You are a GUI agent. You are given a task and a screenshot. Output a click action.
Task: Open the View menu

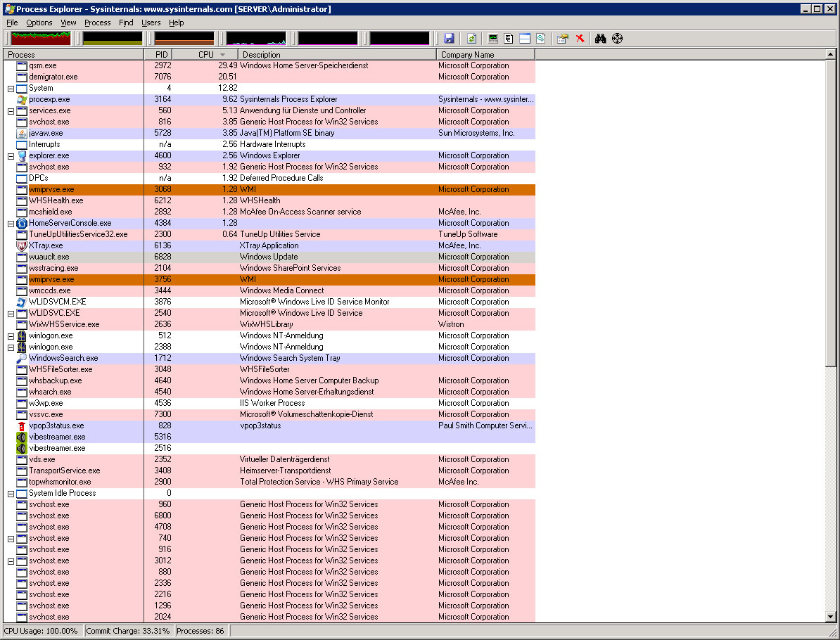68,23
